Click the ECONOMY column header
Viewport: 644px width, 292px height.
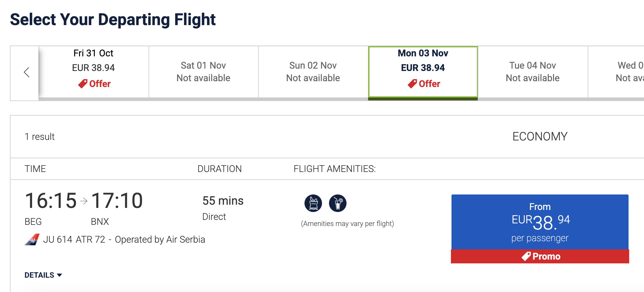(x=540, y=137)
